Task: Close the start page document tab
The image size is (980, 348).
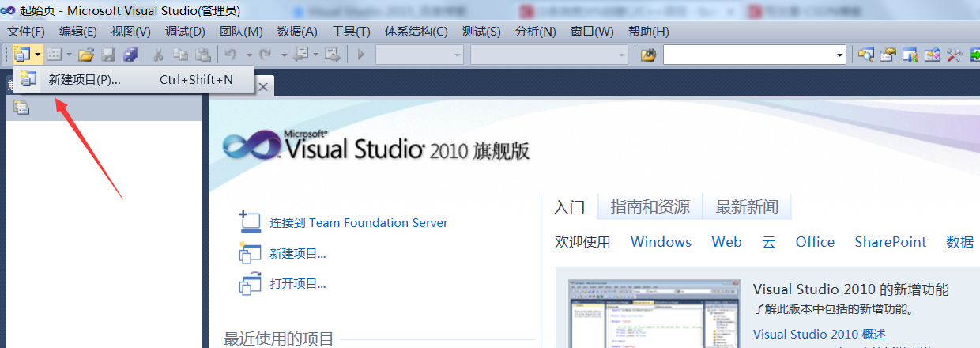Action: point(263,87)
